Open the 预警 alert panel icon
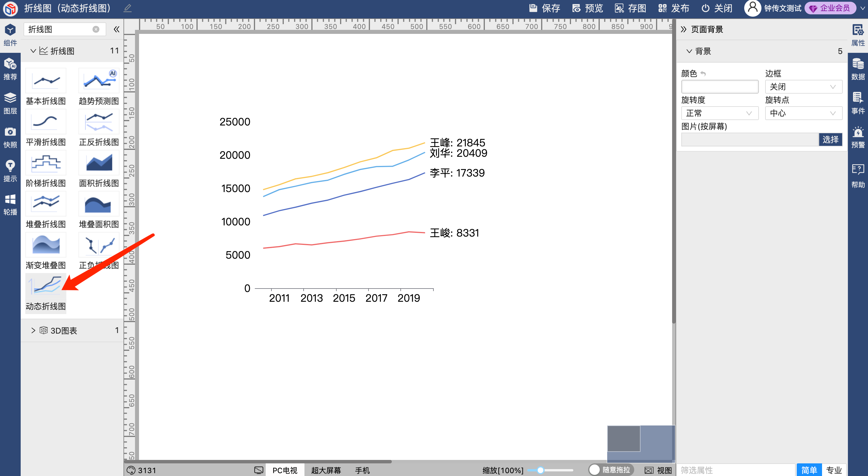Screen dimensions: 868x476 [x=858, y=137]
